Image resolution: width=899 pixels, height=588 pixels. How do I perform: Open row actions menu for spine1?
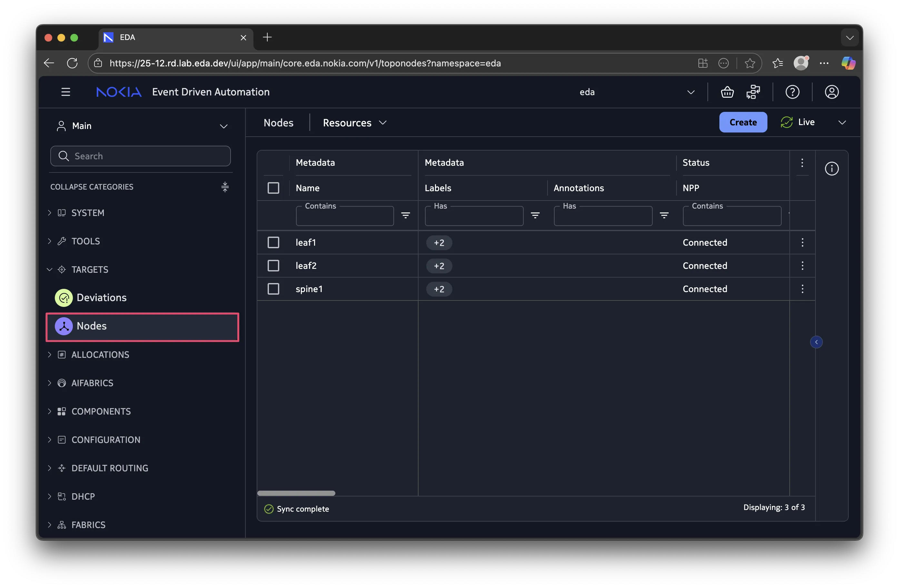(x=802, y=289)
